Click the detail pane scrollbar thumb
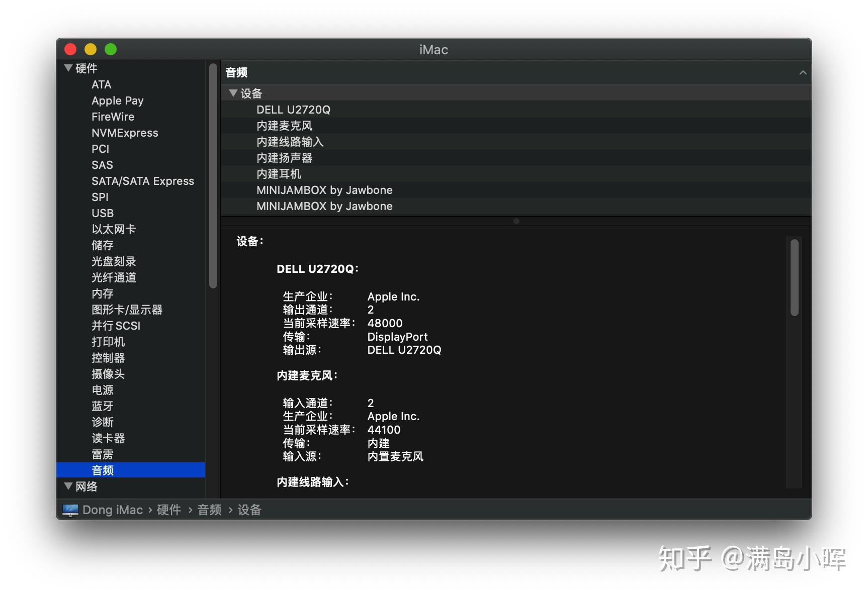The image size is (868, 594). click(x=795, y=277)
